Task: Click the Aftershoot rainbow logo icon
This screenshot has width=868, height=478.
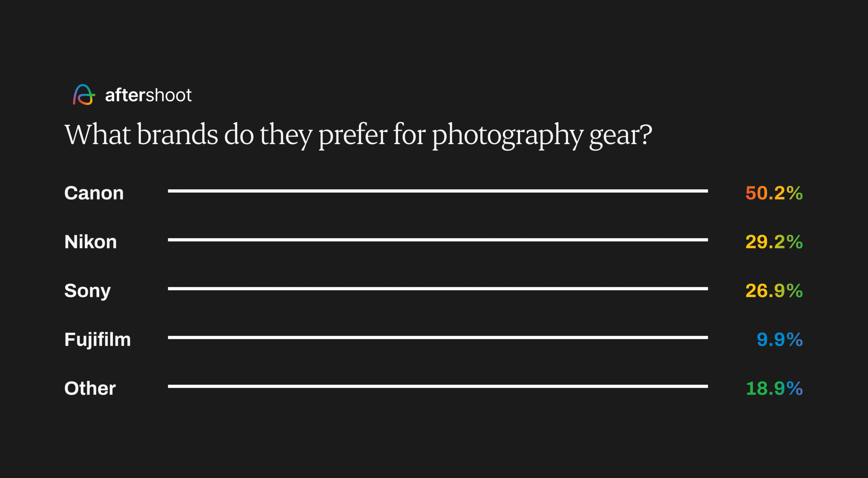Action: 84,95
